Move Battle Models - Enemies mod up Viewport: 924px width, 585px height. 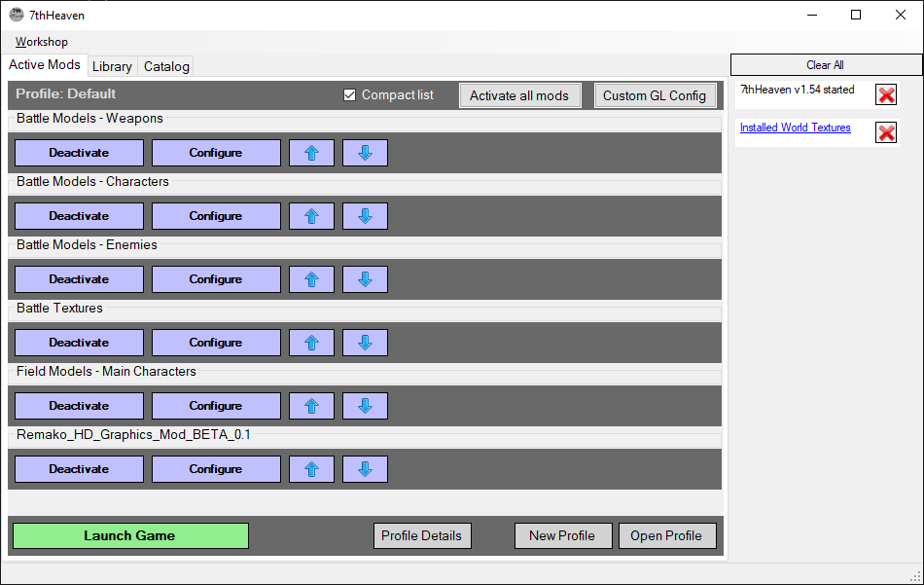[x=312, y=279]
